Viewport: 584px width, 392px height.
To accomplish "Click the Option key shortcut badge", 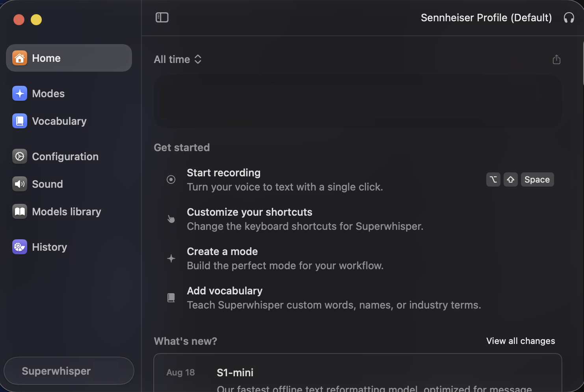I will coord(493,179).
